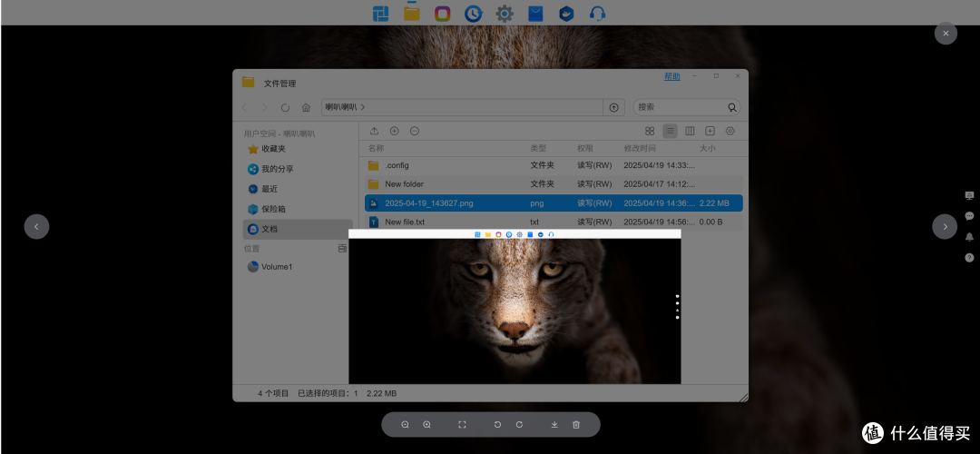Open File Manager folder icon in the top dock
The width and height of the screenshot is (980, 454).
click(x=412, y=13)
